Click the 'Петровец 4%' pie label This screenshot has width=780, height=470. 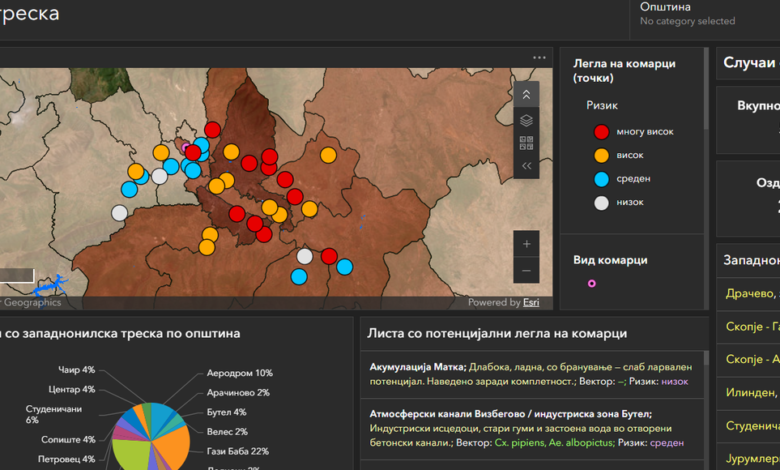67,460
